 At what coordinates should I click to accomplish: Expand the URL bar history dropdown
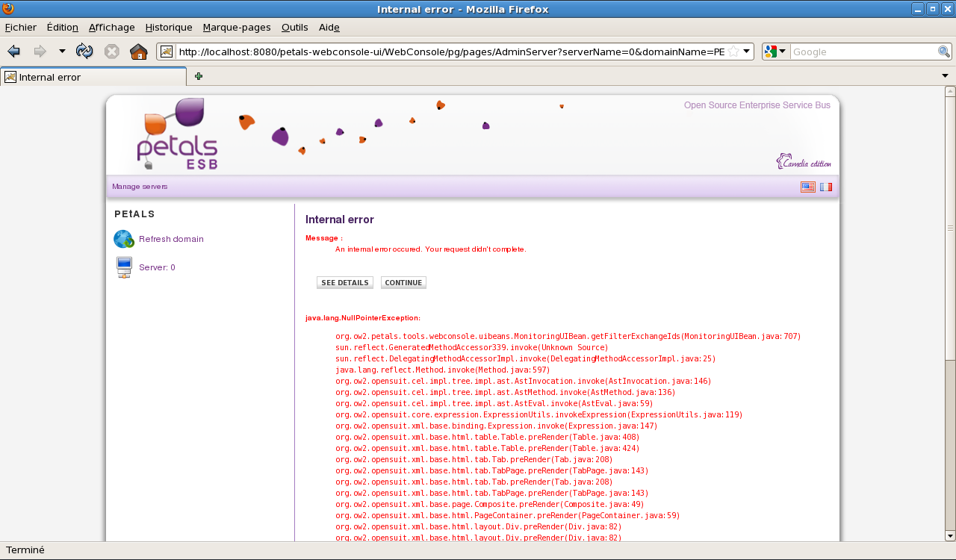(746, 52)
